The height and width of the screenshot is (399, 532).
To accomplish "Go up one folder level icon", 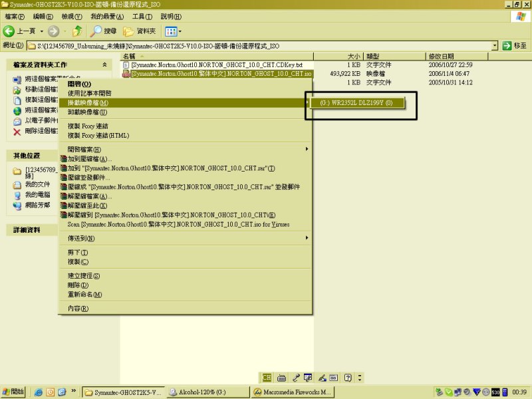I will click(77, 31).
